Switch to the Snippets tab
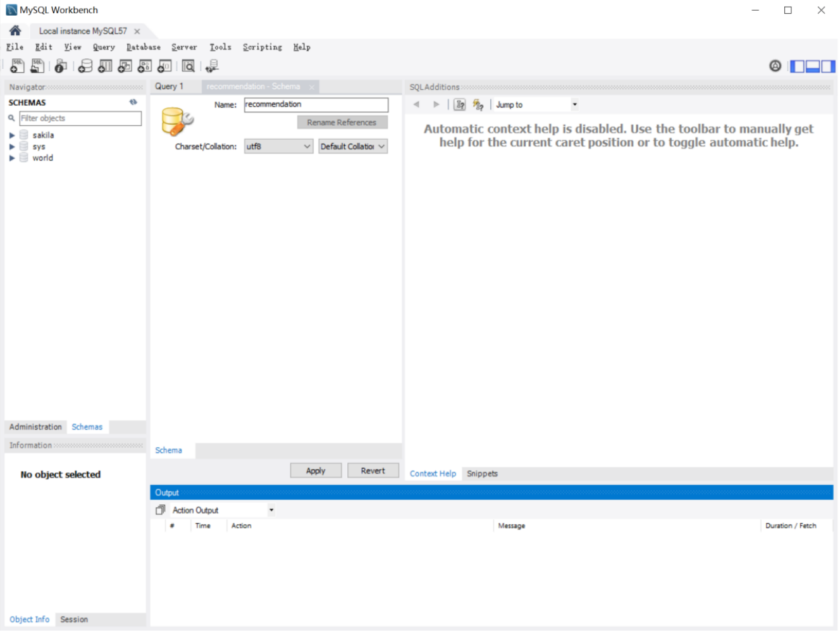Image resolution: width=840 pixels, height=637 pixels. [x=482, y=474]
